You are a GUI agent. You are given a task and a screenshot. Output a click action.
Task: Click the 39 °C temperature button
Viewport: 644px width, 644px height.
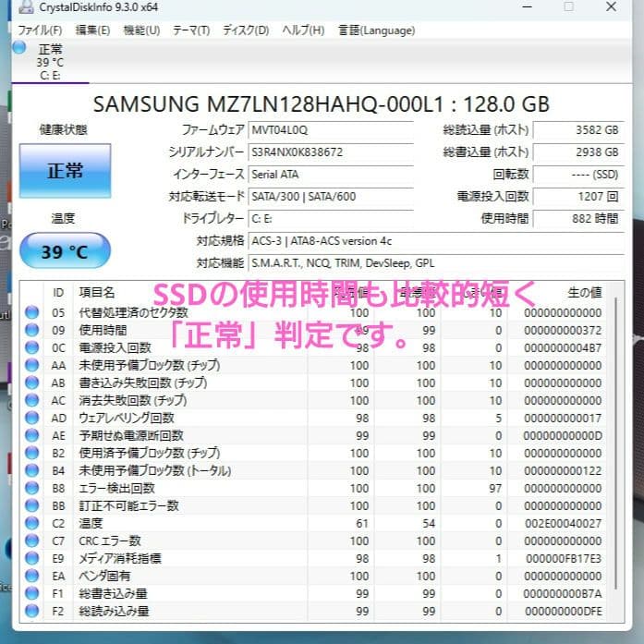pyautogui.click(x=65, y=251)
